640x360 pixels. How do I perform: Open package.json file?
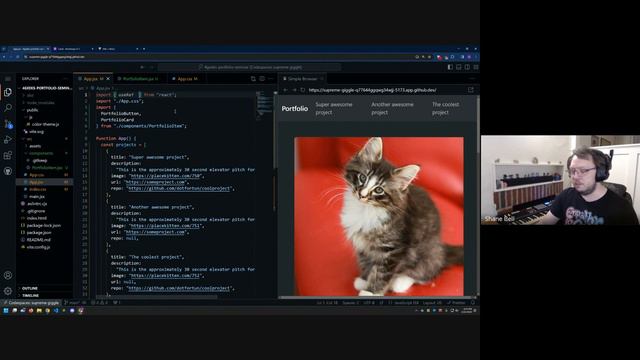[38, 233]
